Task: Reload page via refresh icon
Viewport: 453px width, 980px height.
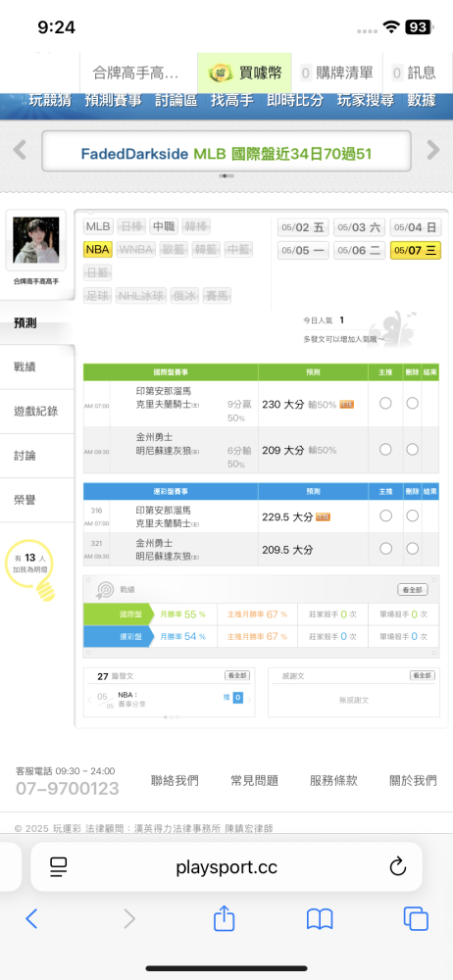Action: [x=398, y=866]
